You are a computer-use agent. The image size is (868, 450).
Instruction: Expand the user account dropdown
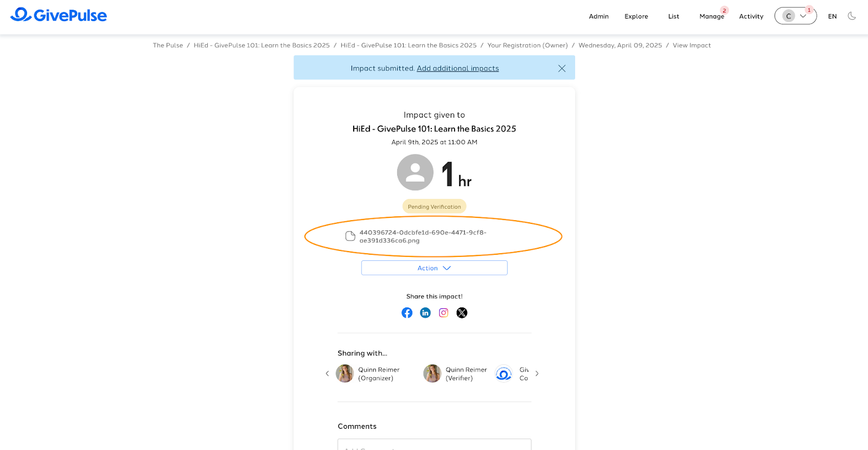(795, 16)
